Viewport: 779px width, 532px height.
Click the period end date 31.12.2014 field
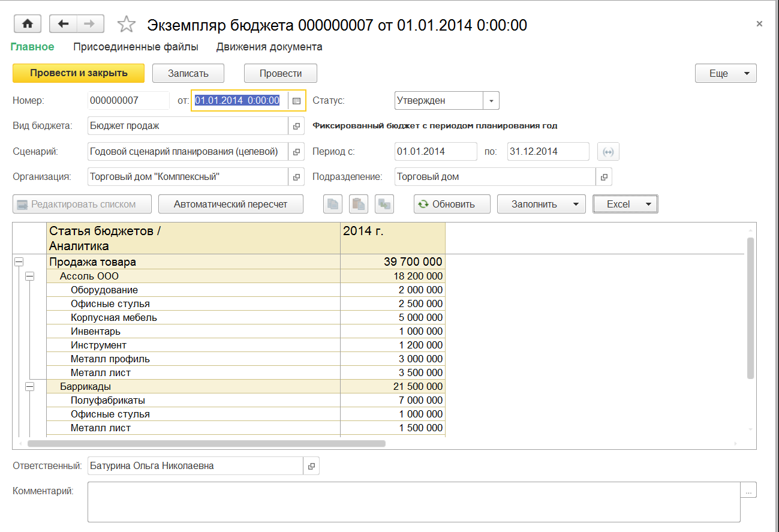click(x=548, y=152)
